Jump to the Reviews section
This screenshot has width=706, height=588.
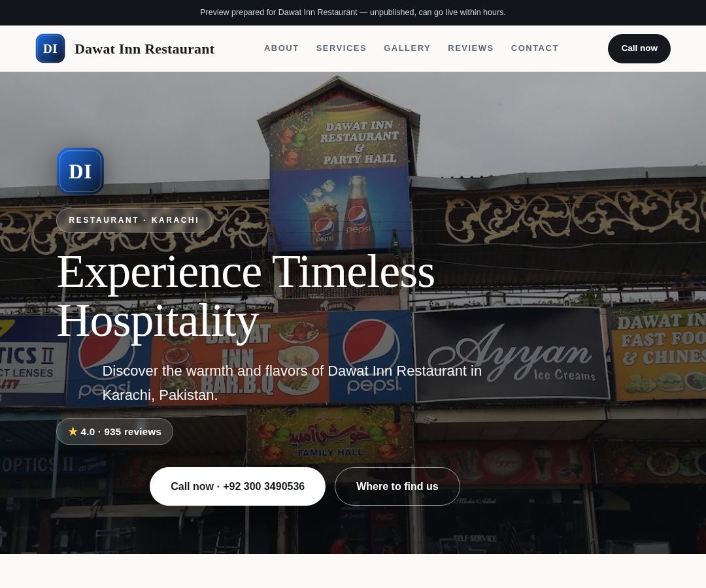tap(471, 48)
